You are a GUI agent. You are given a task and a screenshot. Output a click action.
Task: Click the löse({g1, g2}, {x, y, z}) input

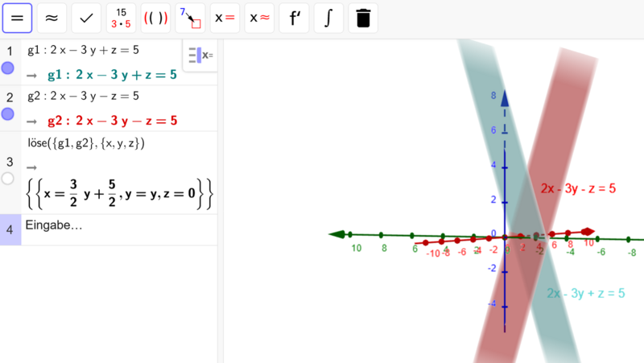[86, 143]
